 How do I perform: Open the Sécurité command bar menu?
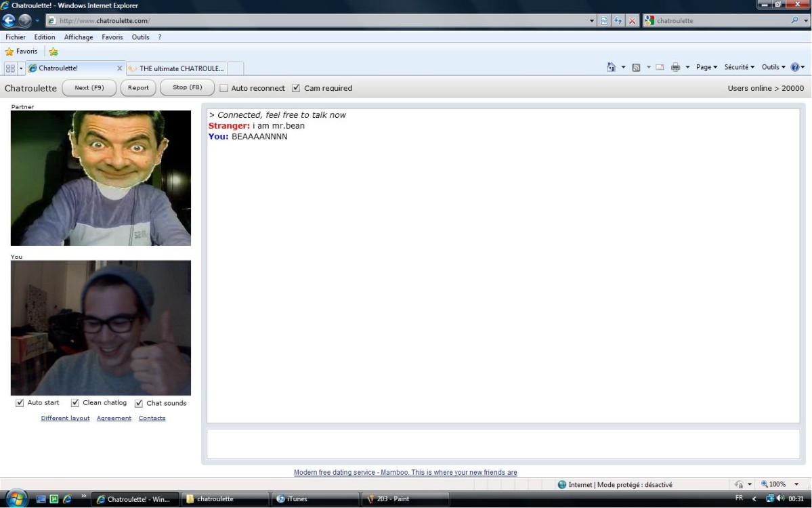(740, 67)
